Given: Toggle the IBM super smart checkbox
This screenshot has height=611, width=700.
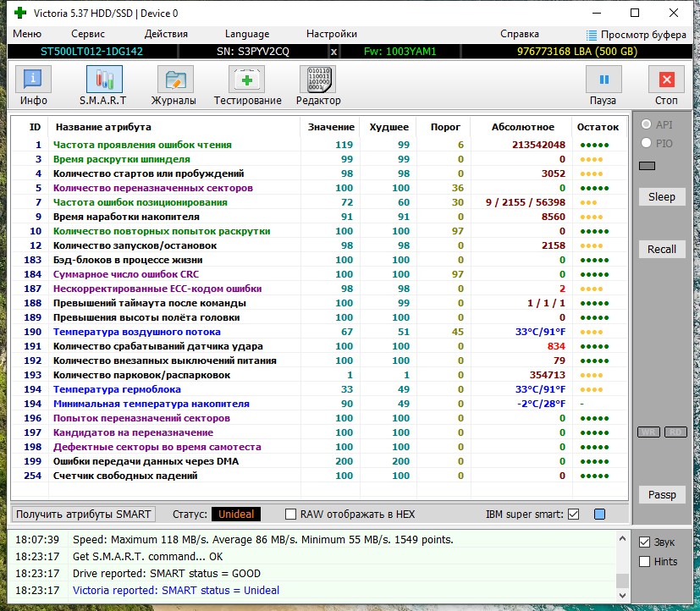Looking at the screenshot, I should pyautogui.click(x=573, y=515).
